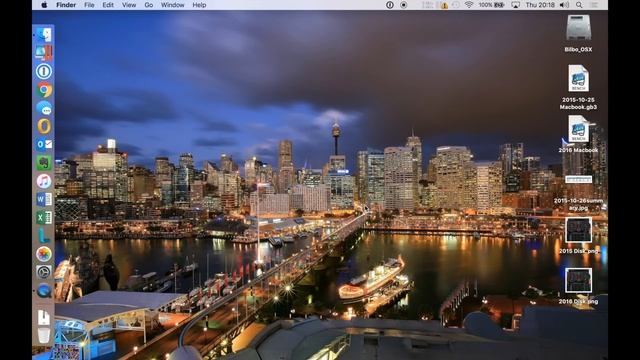
Task: Open the 1Password app in the dock
Action: (x=44, y=71)
